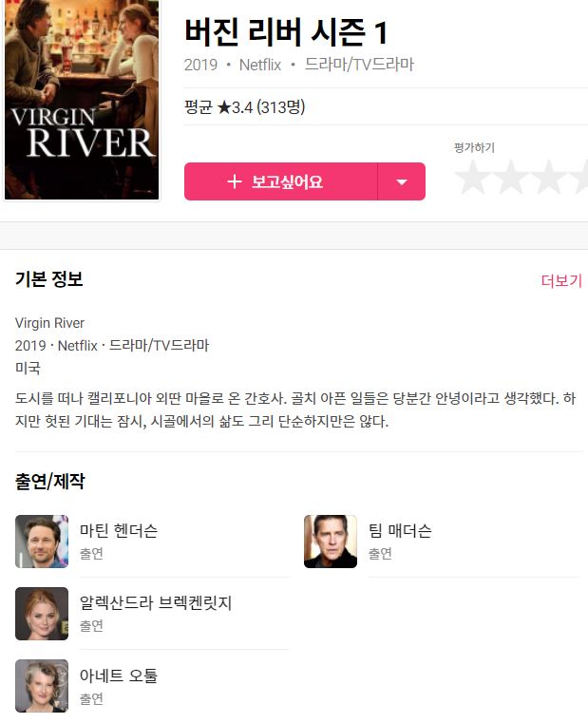588x723 pixels.
Task: Click the 버진 리버 시즌 1 title
Action: tap(286, 31)
